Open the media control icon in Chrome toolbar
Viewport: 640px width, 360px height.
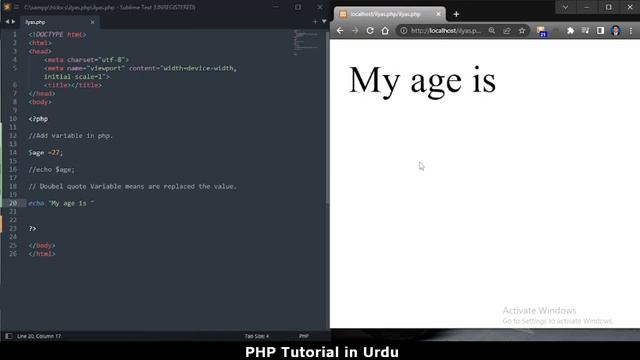click(585, 31)
